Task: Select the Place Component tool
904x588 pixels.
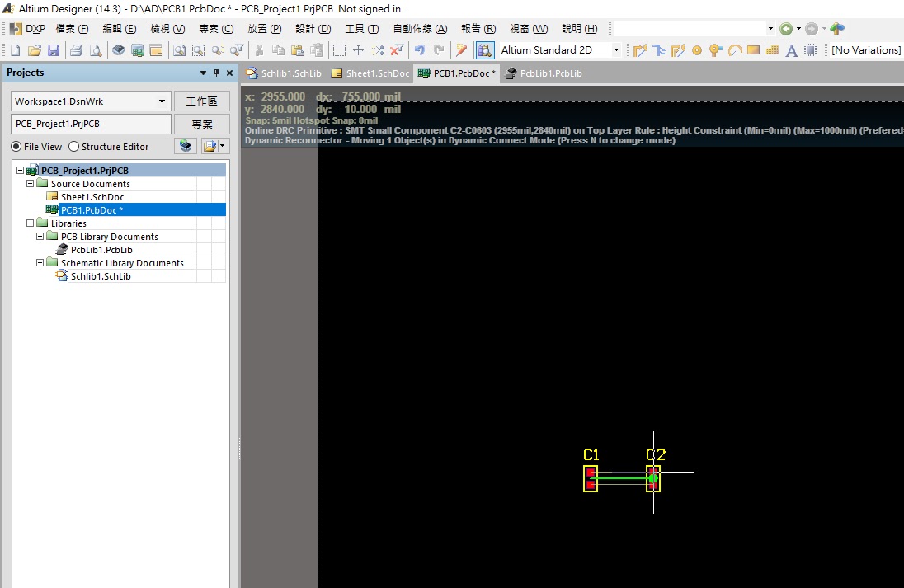Action: pyautogui.click(x=809, y=50)
